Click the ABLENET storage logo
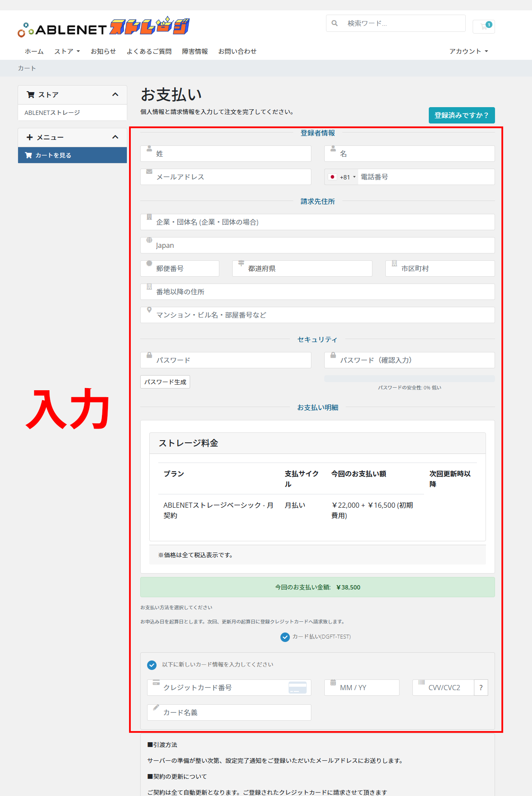Screen dimensions: 532x796 (104, 27)
